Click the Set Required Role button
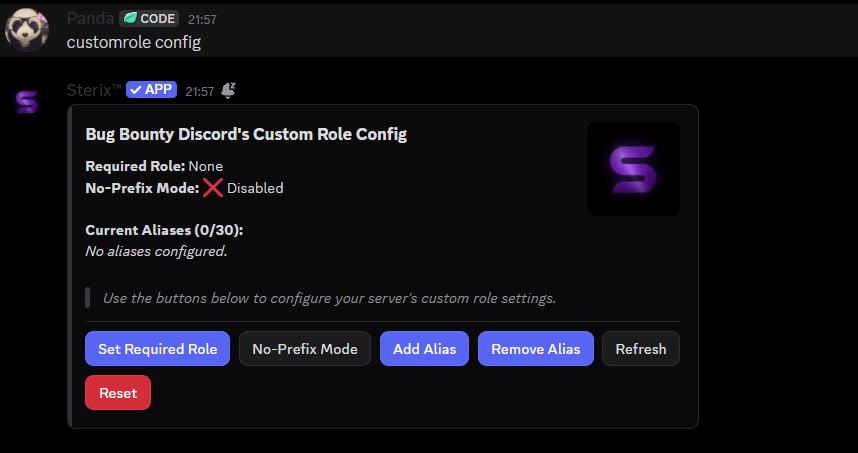The image size is (858, 453). (158, 349)
